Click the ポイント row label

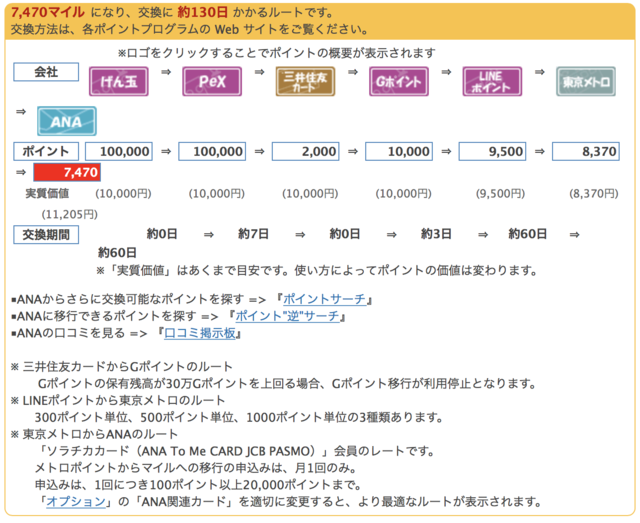(46, 151)
